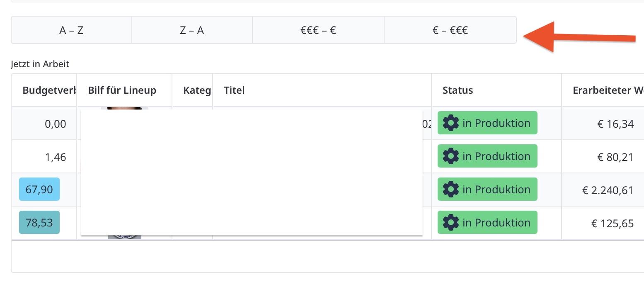Click gear icon in € 80,21 row

tap(450, 156)
